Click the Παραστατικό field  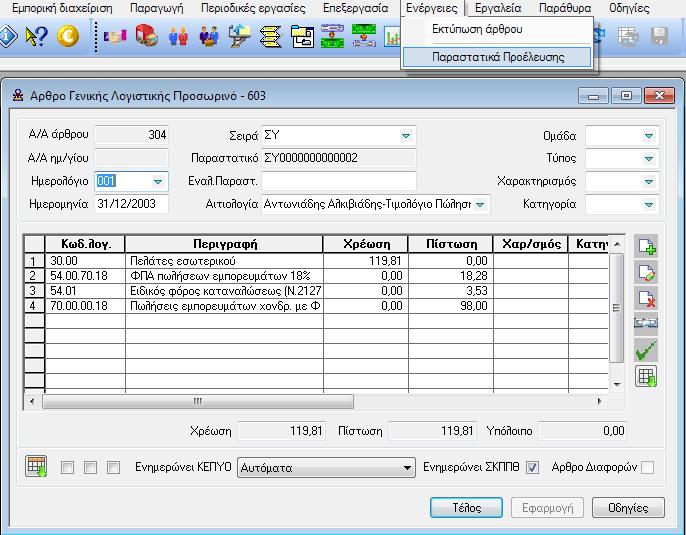339,158
